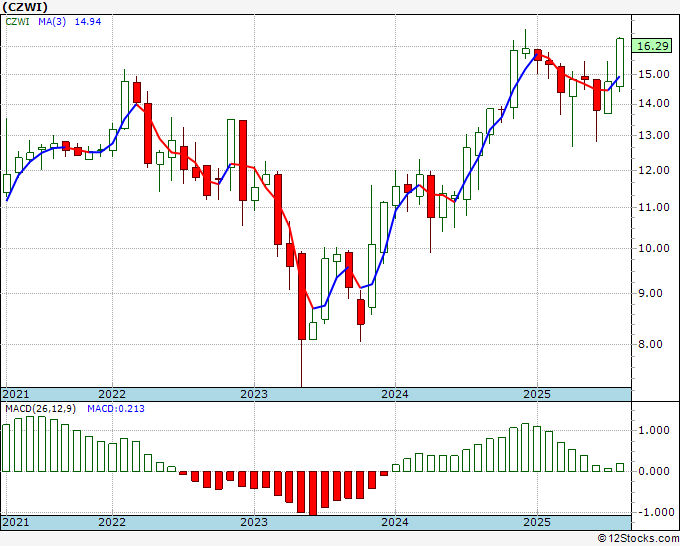Click 2022 on the MACD time axis

click(112, 522)
